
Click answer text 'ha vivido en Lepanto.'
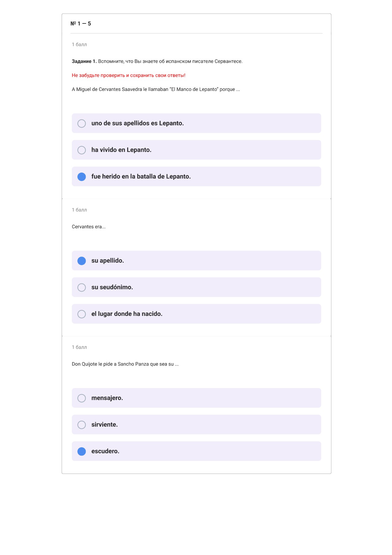pyautogui.click(x=121, y=150)
